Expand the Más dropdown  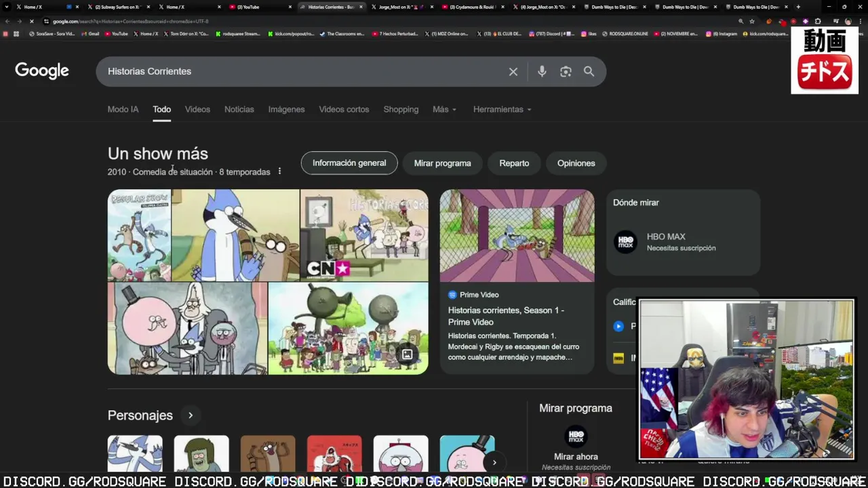click(444, 109)
